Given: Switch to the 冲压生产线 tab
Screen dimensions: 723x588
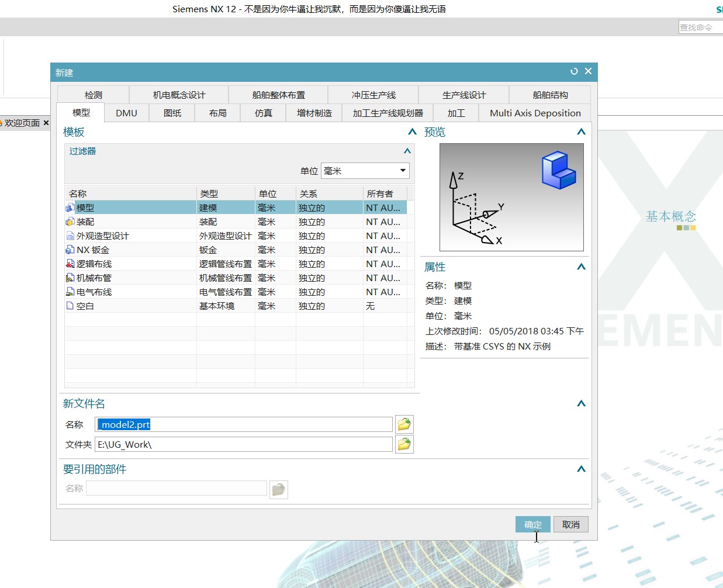Looking at the screenshot, I should (x=373, y=95).
